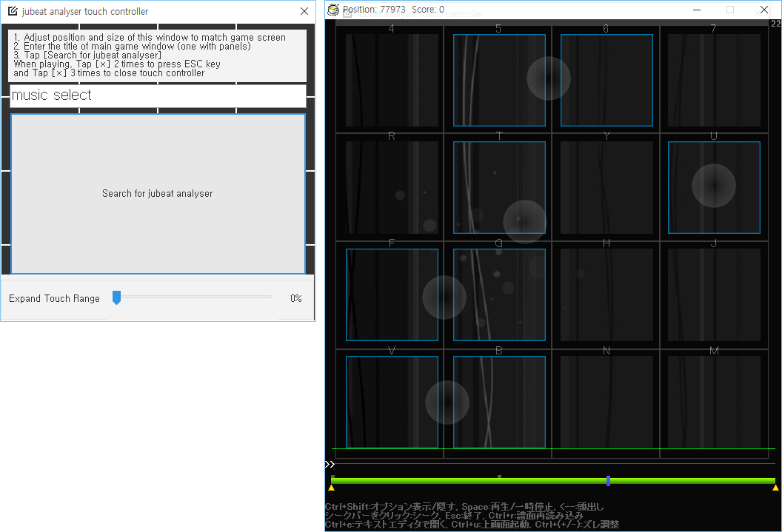782x532 pixels.
Task: Click the Expand Touch Range label
Action: pos(54,298)
